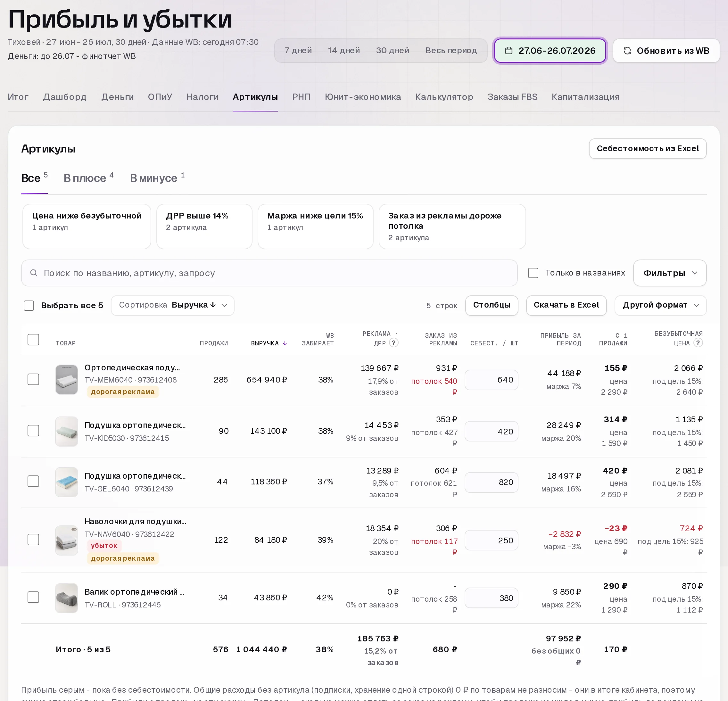Toggle the table header select-all checkbox

pos(33,339)
